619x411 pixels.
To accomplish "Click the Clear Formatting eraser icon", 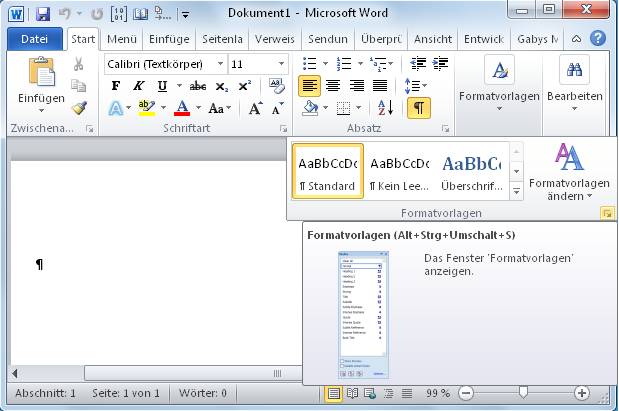I will coord(277,86).
